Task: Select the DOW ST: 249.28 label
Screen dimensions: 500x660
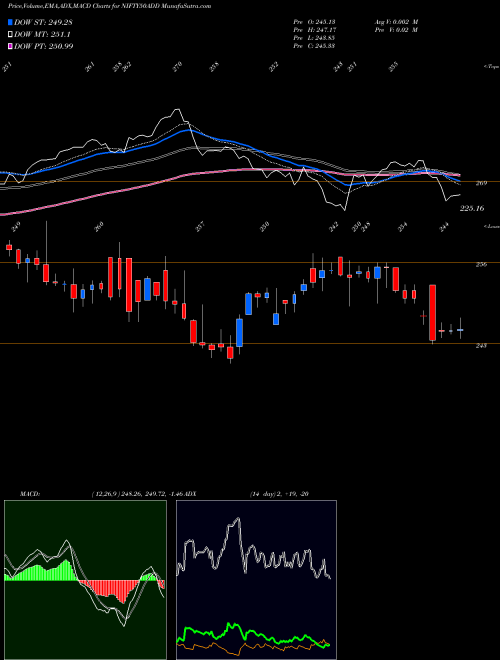Action: tap(43, 22)
